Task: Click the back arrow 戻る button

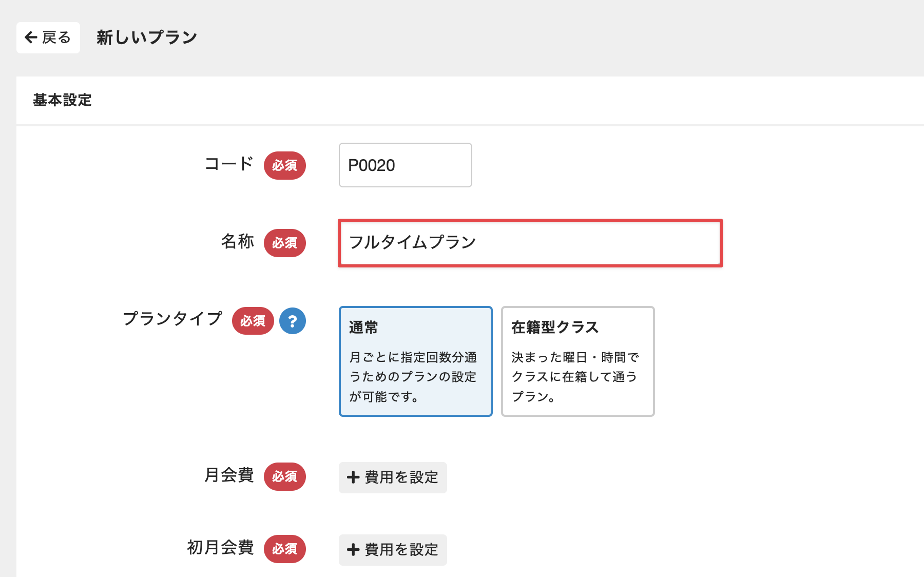Action: [48, 37]
